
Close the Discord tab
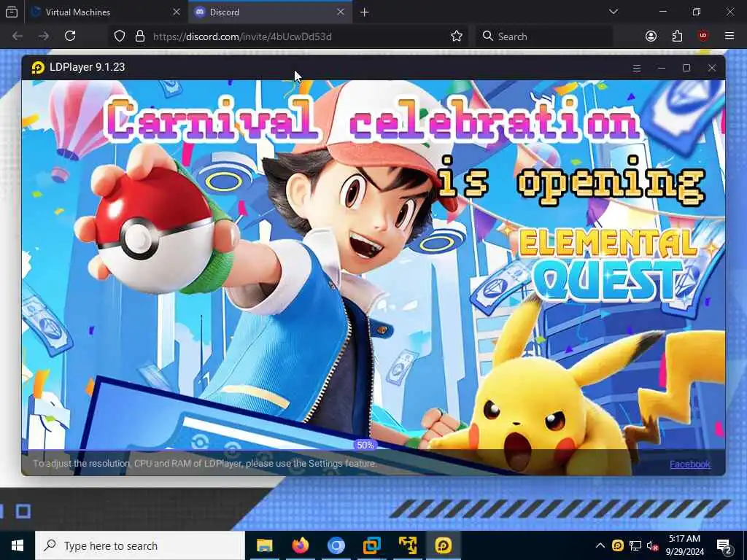(340, 12)
